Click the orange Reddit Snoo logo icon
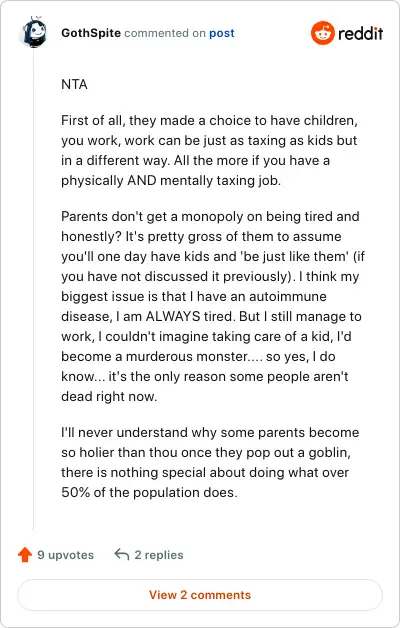Viewport: 400px width, 628px height. tap(322, 33)
